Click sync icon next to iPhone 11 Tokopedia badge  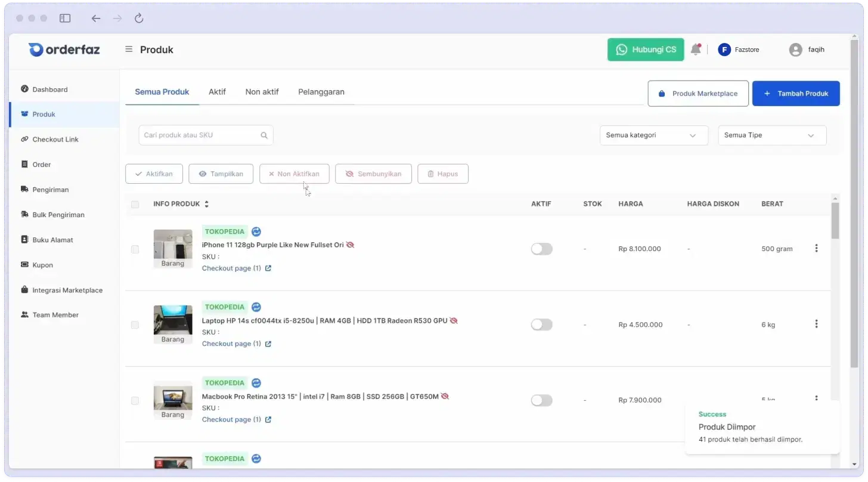256,231
